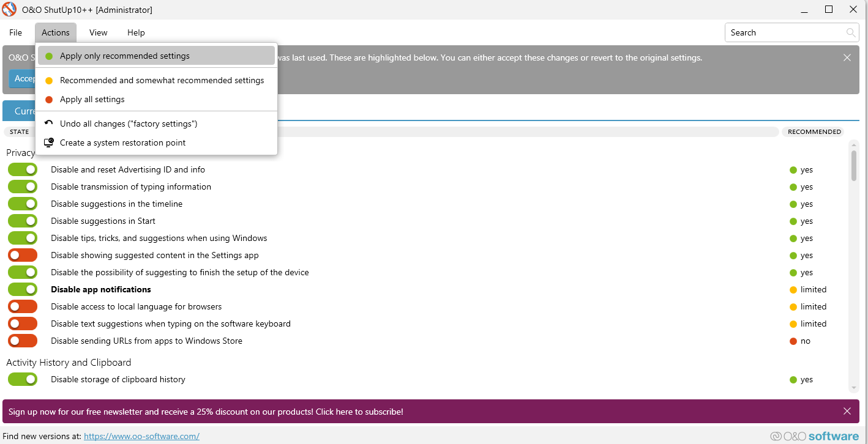Close the open Actions menu

pyautogui.click(x=56, y=32)
